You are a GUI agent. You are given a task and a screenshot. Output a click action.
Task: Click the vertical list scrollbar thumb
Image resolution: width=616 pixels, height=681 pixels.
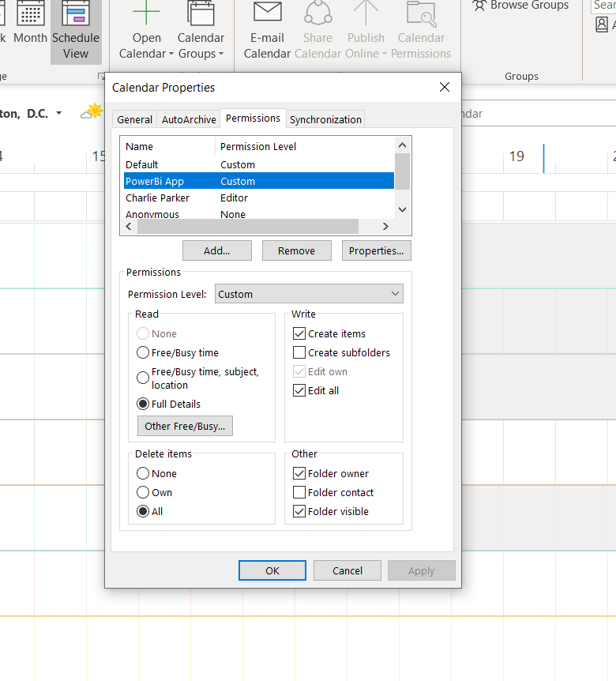(403, 171)
